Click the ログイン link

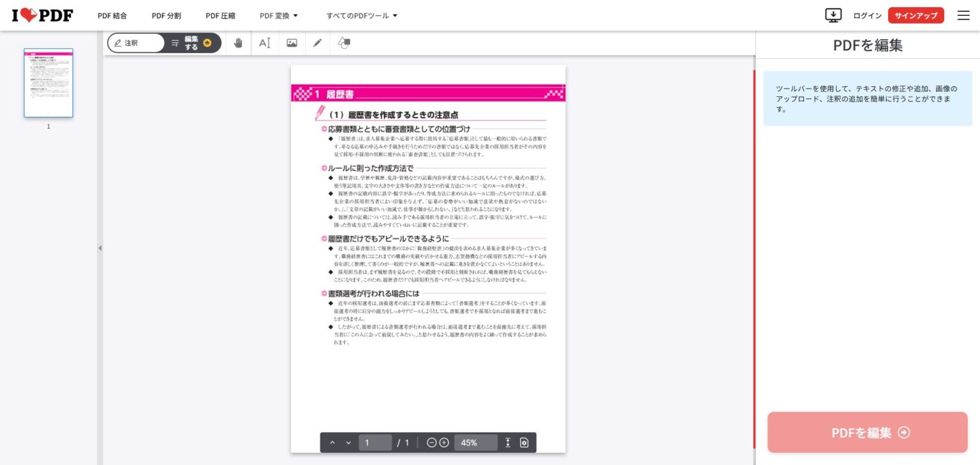[868, 15]
